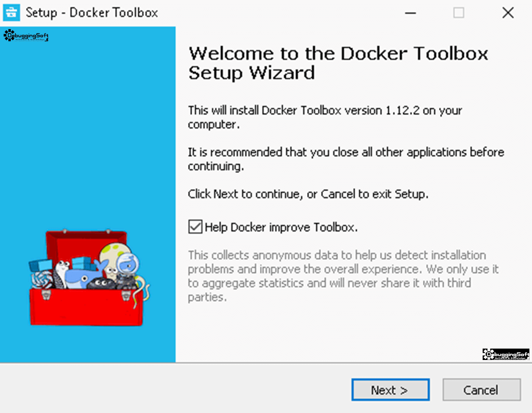Click the greyed-out maximize window button
Viewport: 532px width, 413px height.
tap(459, 13)
